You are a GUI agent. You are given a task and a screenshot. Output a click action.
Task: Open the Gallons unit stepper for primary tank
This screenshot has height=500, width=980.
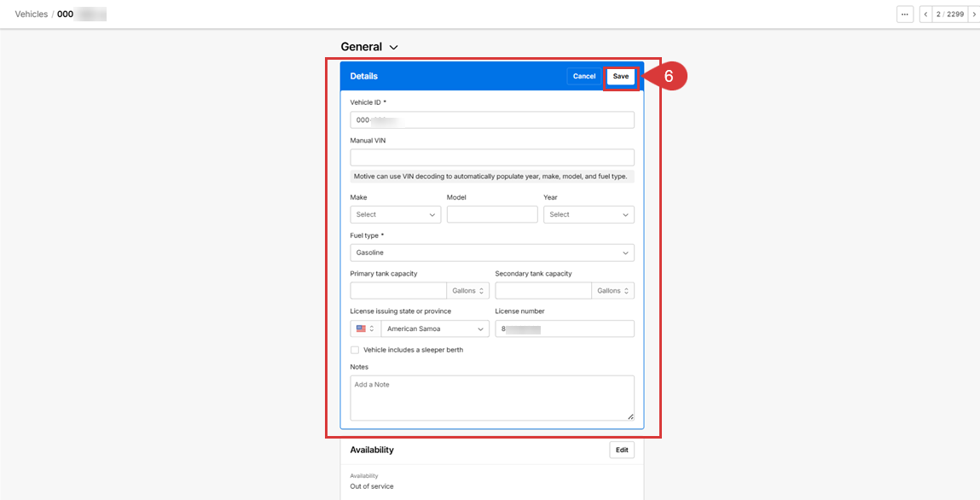tap(467, 290)
